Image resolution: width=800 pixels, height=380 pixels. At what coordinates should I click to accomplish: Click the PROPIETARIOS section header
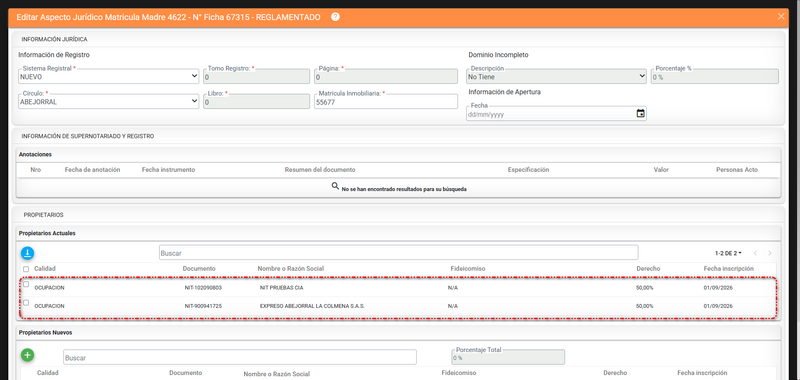pyautogui.click(x=43, y=215)
